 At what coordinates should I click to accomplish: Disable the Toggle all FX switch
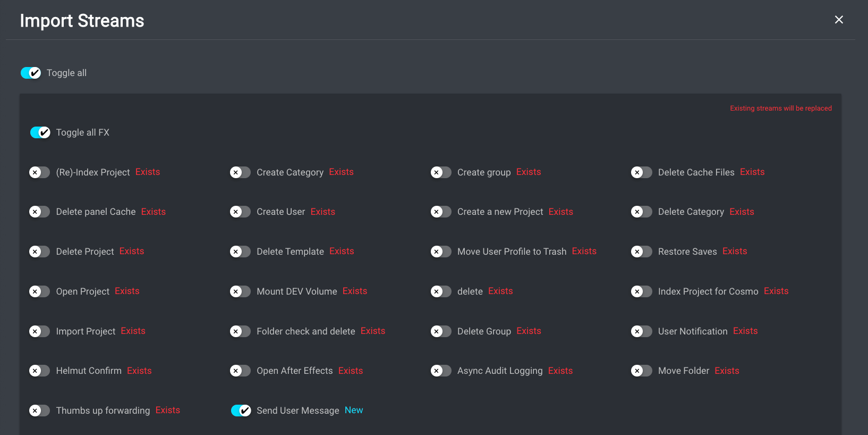pyautogui.click(x=40, y=132)
